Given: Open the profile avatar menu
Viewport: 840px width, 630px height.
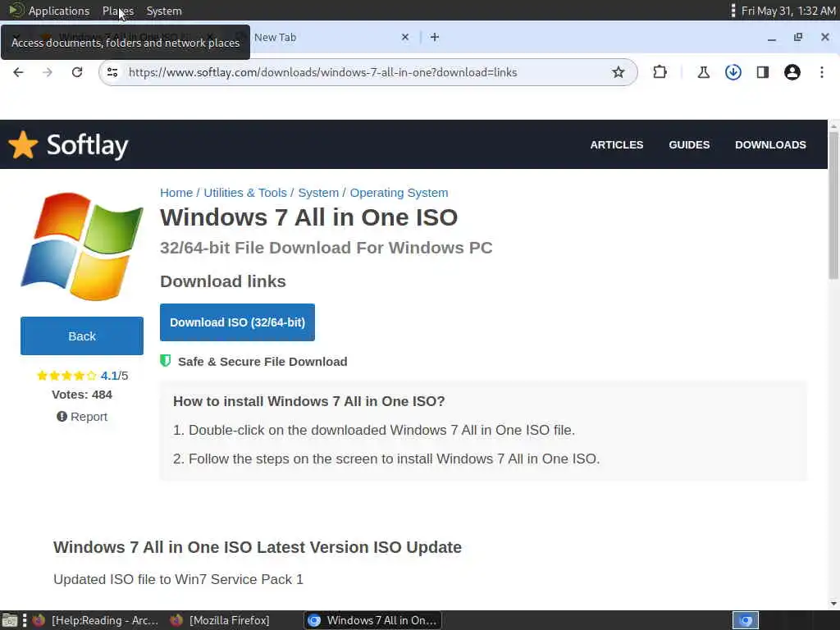Looking at the screenshot, I should click(x=792, y=72).
